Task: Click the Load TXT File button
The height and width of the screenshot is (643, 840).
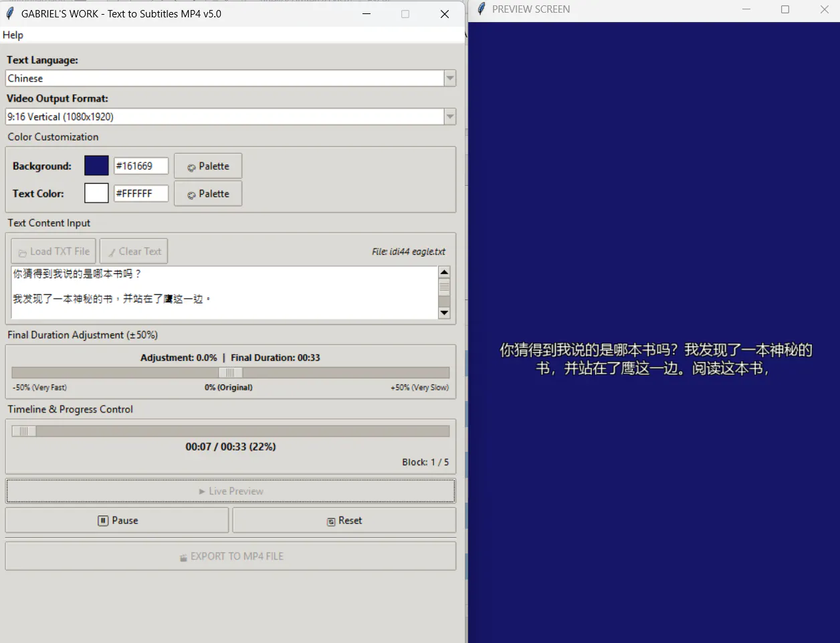Action: pyautogui.click(x=54, y=251)
